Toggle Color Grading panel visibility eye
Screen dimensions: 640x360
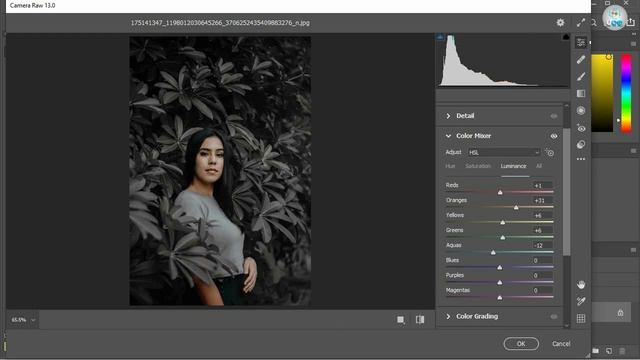pyautogui.click(x=554, y=316)
